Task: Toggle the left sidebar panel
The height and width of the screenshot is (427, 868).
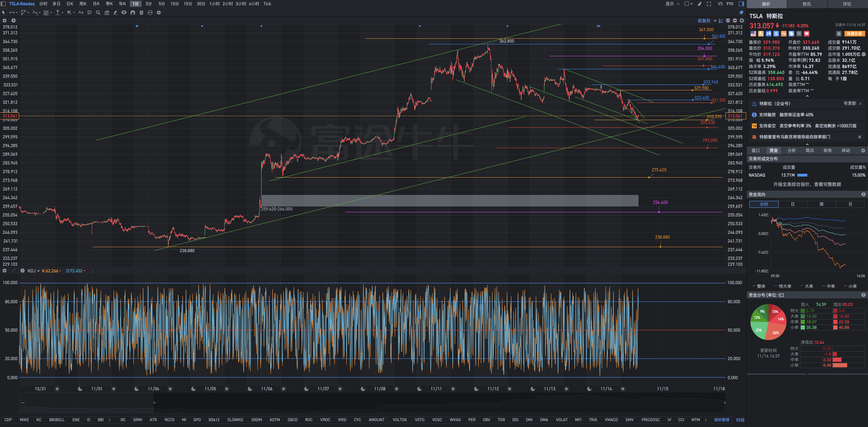Action: (x=3, y=4)
